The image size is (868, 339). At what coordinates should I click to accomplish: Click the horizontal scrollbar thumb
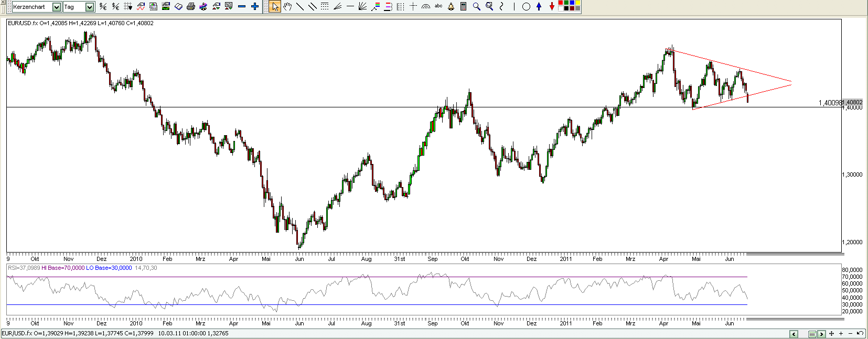[812, 334]
